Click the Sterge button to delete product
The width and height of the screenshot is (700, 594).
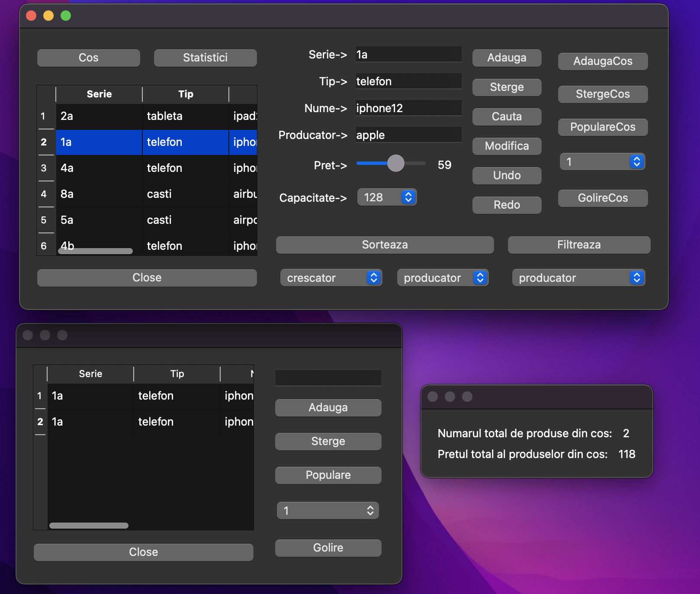click(x=506, y=87)
